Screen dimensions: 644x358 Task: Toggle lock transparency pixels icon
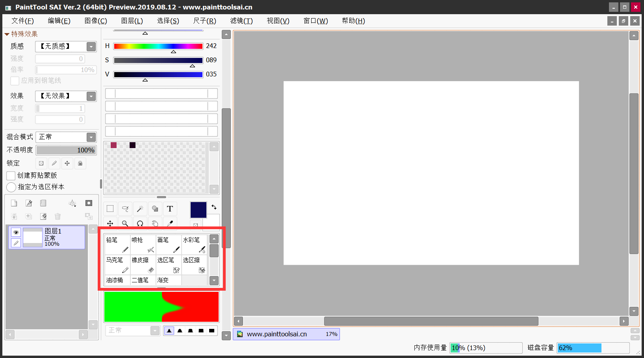click(x=41, y=163)
